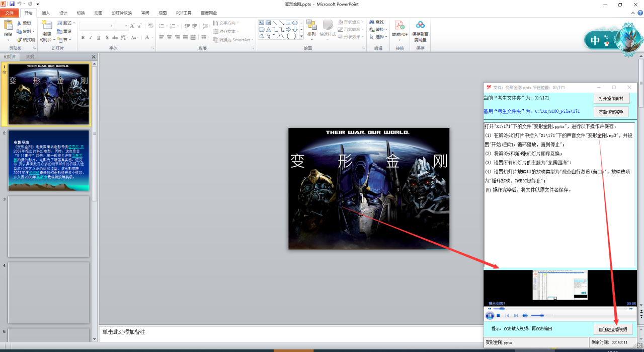Image resolution: width=644 pixels, height=352 pixels.
Task: Pause the video with pause button
Action: point(490,316)
